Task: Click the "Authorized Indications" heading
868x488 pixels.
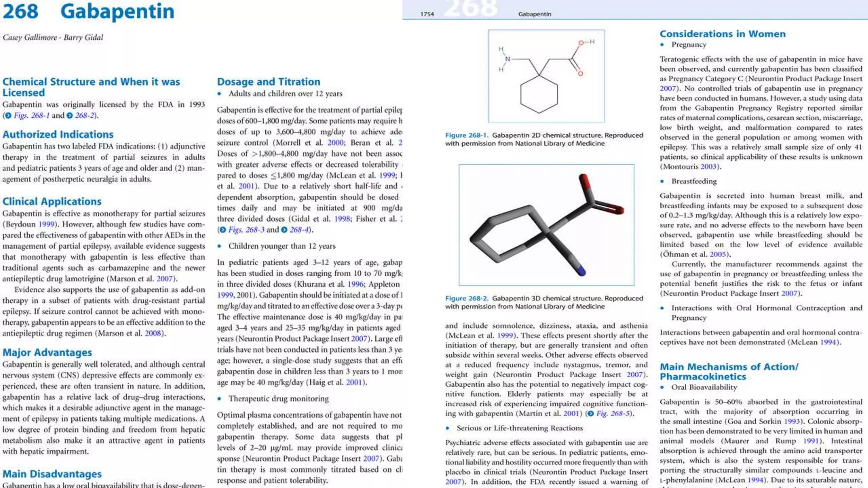Action: (x=58, y=135)
